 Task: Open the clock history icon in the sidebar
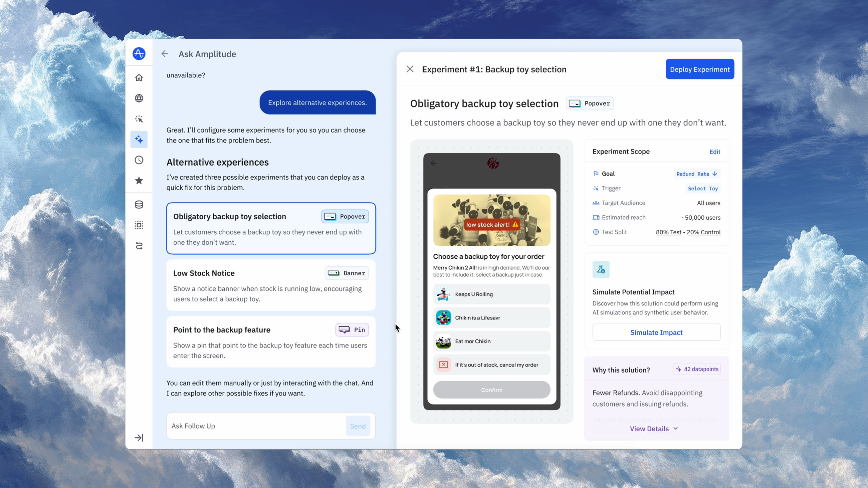tap(139, 160)
